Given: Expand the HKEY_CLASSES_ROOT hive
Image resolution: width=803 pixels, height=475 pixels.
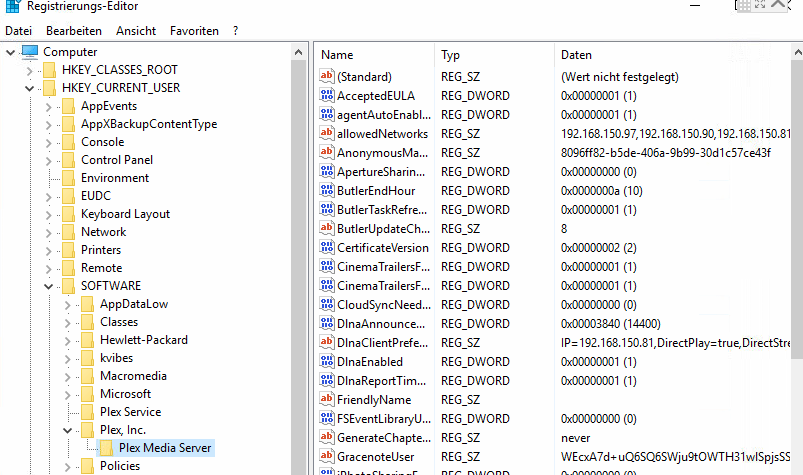Looking at the screenshot, I should click(x=29, y=71).
